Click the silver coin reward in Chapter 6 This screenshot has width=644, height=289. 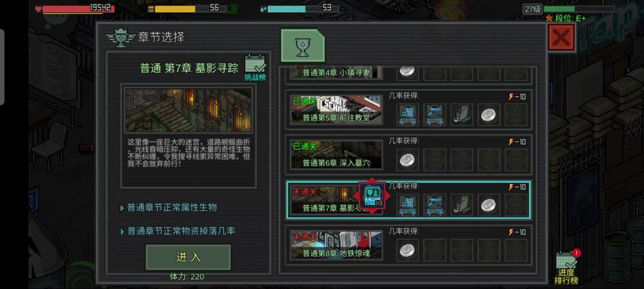point(407,160)
